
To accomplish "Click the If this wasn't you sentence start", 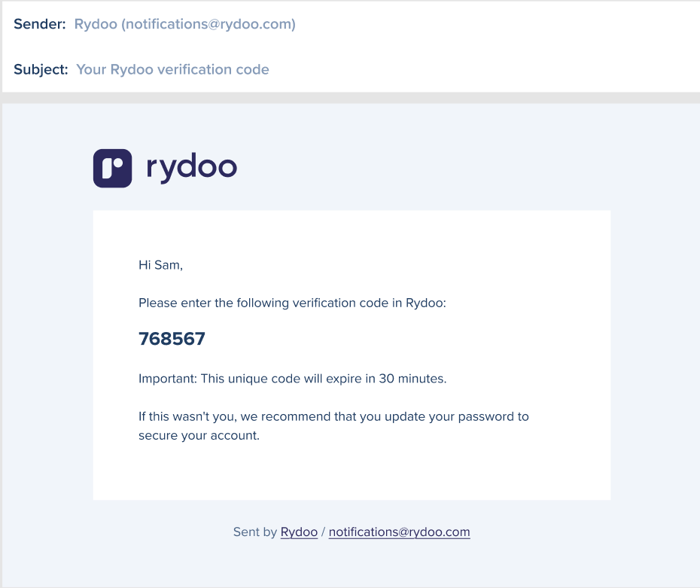I will (x=181, y=416).
